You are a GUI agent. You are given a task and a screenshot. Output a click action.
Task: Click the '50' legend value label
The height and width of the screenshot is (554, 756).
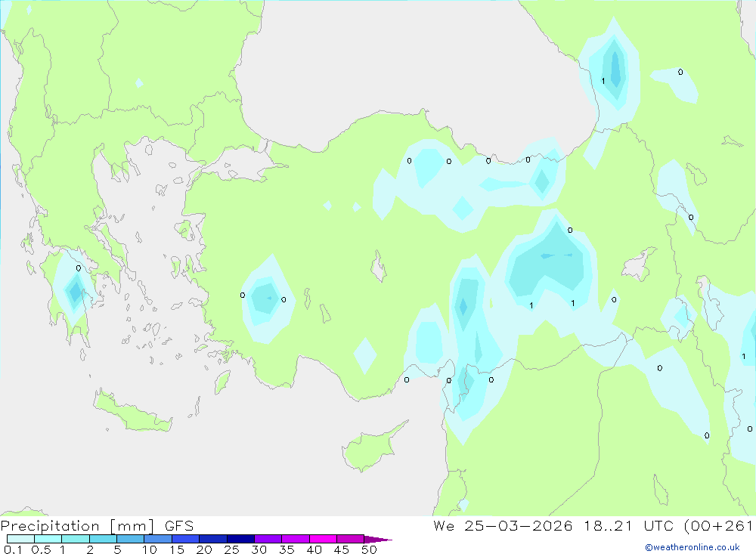coord(370,549)
